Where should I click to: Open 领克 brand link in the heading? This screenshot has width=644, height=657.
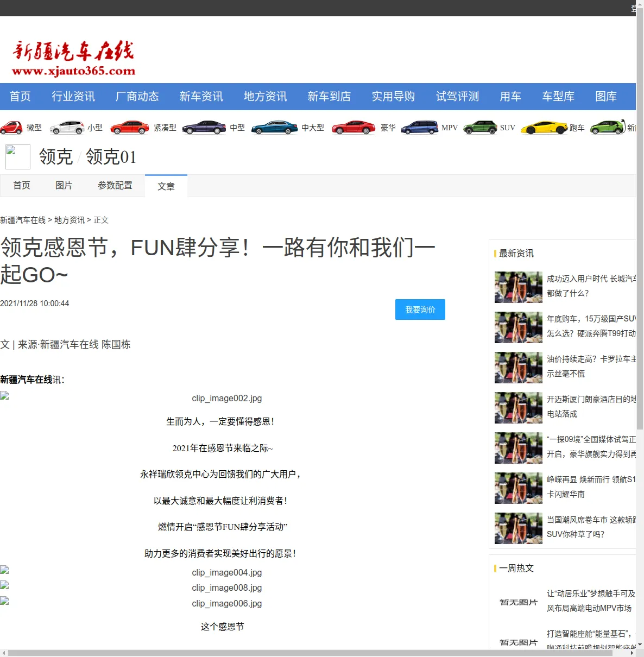56,157
